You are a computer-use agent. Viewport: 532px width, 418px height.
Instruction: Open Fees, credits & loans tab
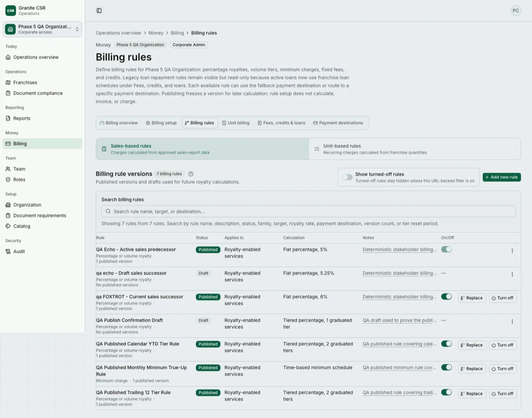tap(282, 123)
